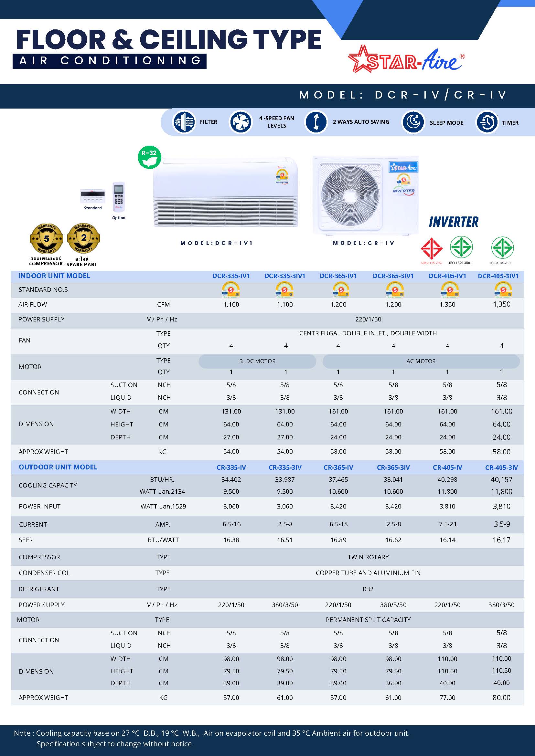
Task: Click the 2-year spare part warranty badge
Action: click(x=83, y=238)
